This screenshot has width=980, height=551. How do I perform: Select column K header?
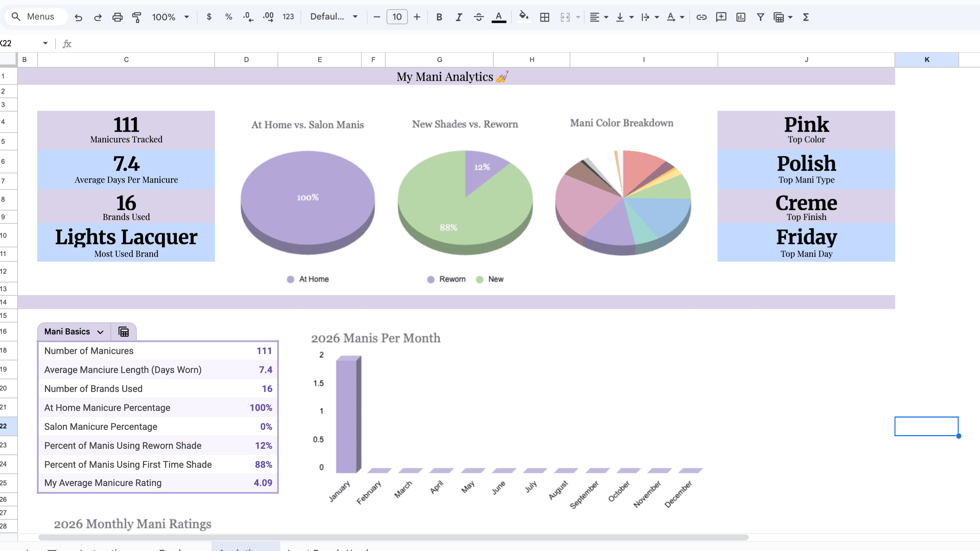(927, 60)
